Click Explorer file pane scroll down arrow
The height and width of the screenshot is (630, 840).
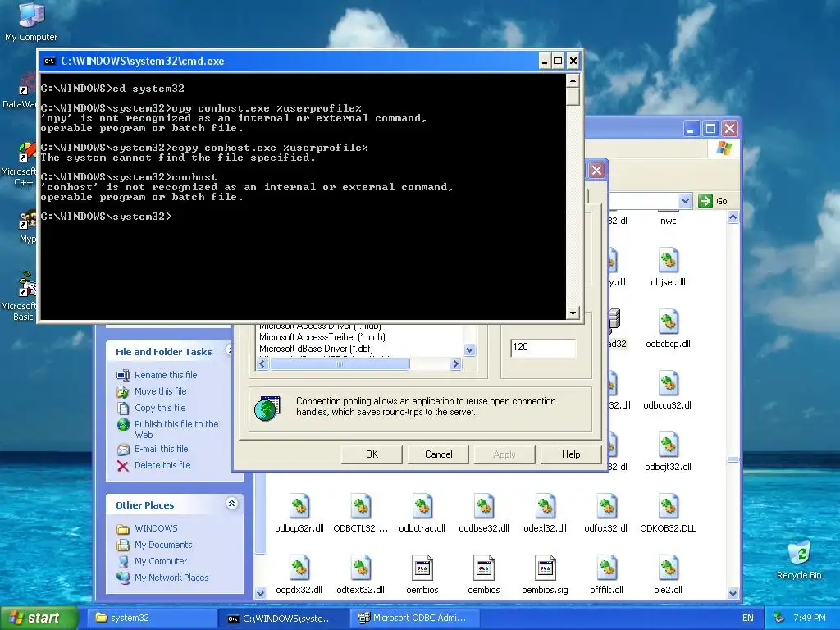click(733, 593)
